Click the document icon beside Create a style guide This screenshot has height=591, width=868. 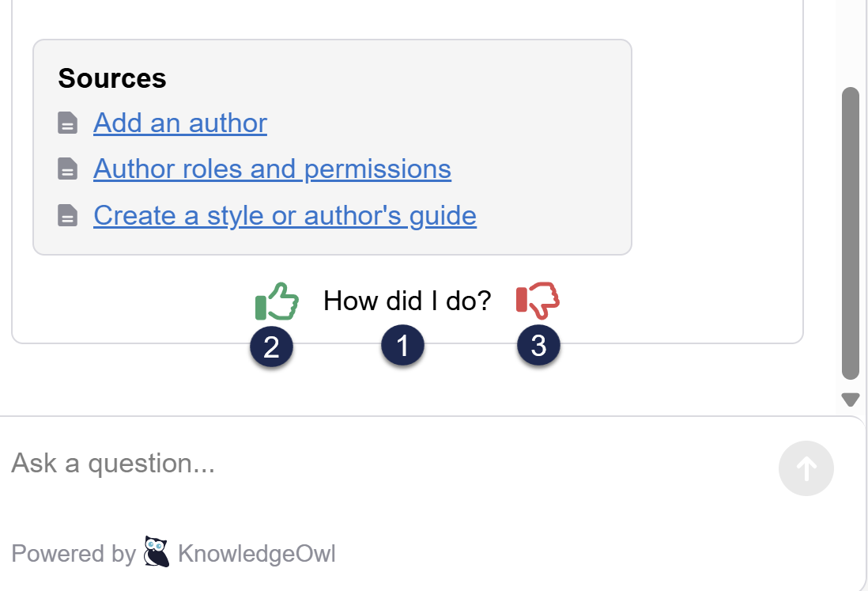point(68,215)
